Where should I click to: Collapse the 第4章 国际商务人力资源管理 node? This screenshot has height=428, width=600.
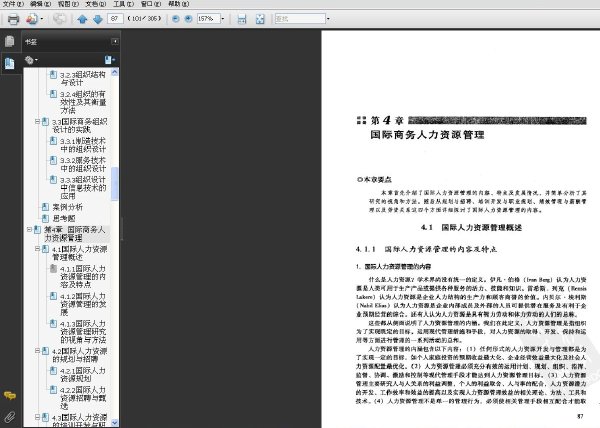coord(29,230)
